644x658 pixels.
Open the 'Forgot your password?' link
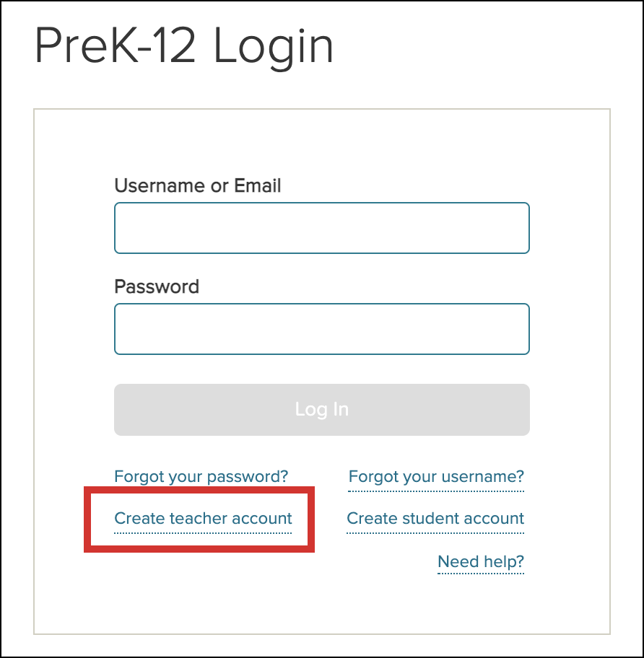tap(201, 476)
